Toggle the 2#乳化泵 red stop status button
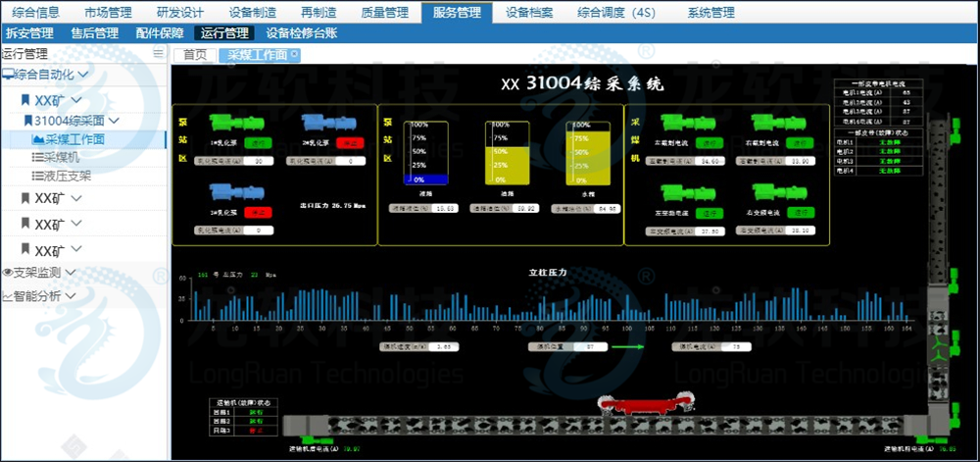 click(346, 143)
